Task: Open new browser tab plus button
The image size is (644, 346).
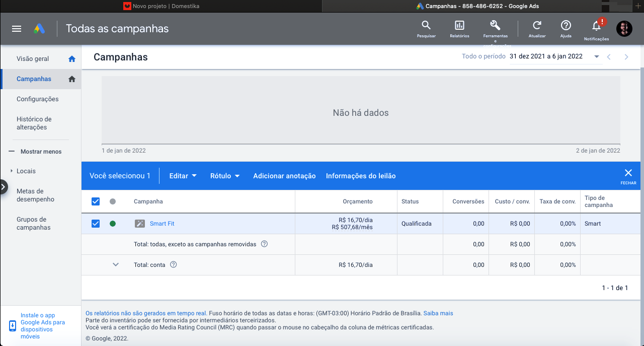Action: click(x=638, y=6)
